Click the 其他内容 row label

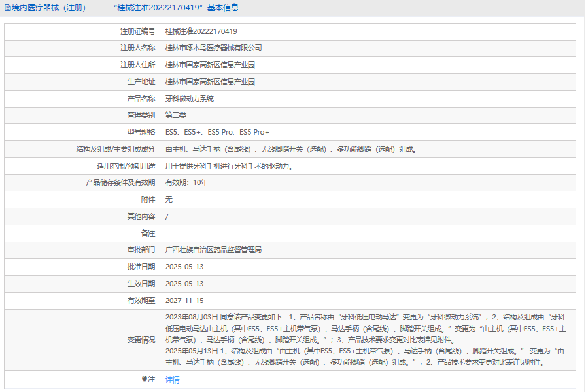[141, 216]
